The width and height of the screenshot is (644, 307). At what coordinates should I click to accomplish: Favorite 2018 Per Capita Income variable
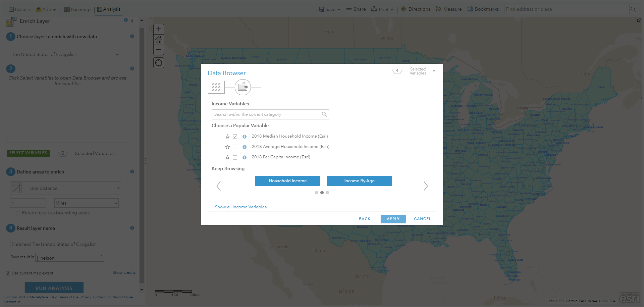(x=227, y=157)
